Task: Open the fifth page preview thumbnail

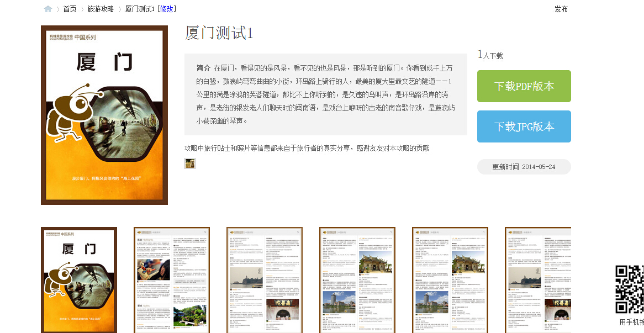Action: 450,280
